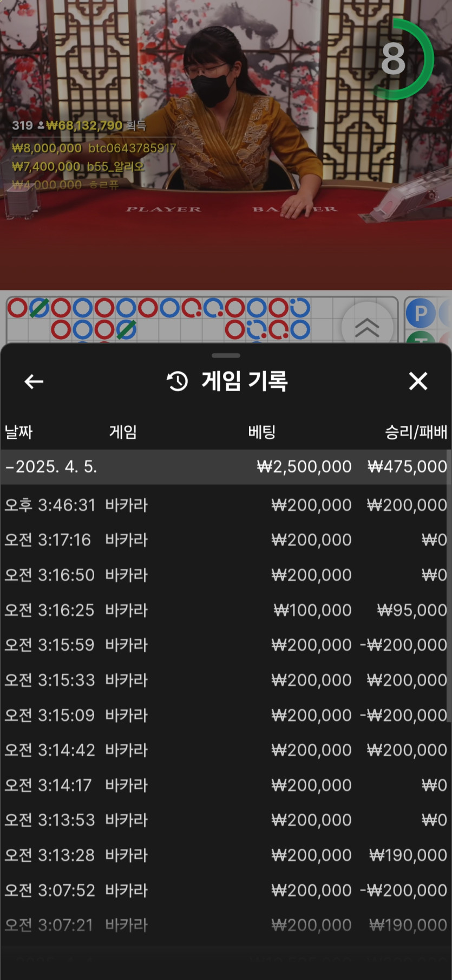Viewport: 452px width, 980px height.
Task: Open the 오전 3:17:16 baccarat record
Action: tap(226, 540)
